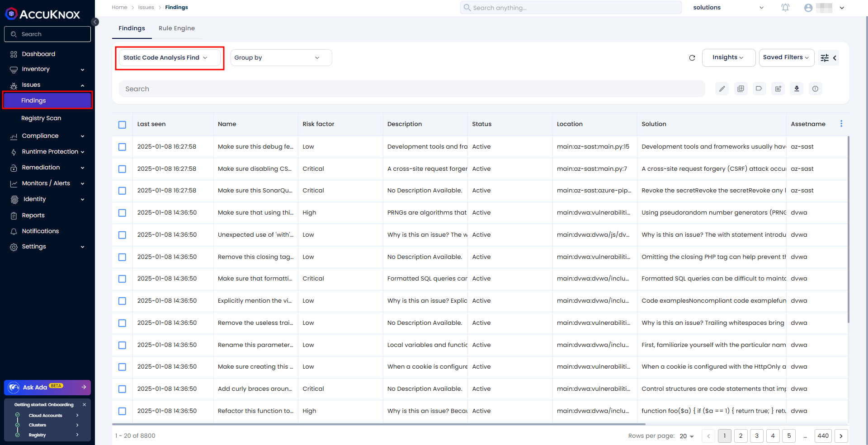Click the Issues breadcrumb link
The height and width of the screenshot is (445, 868).
coord(146,7)
